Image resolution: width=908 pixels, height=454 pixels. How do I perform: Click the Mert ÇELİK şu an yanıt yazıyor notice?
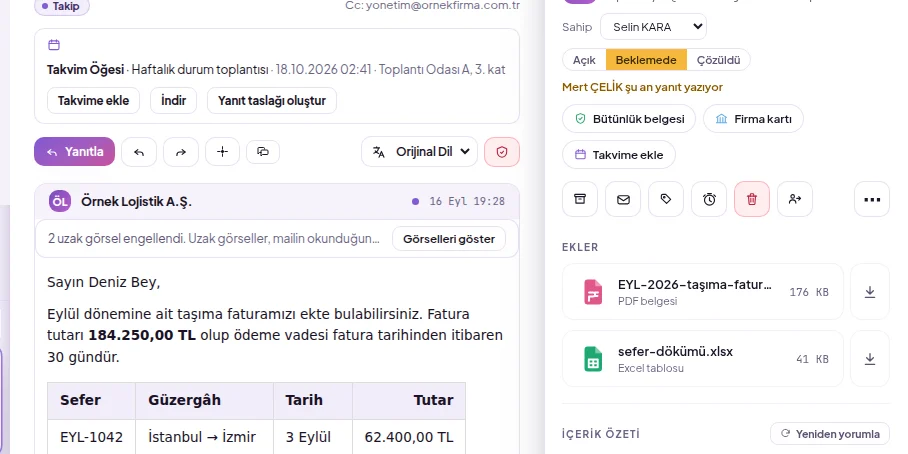click(x=642, y=87)
